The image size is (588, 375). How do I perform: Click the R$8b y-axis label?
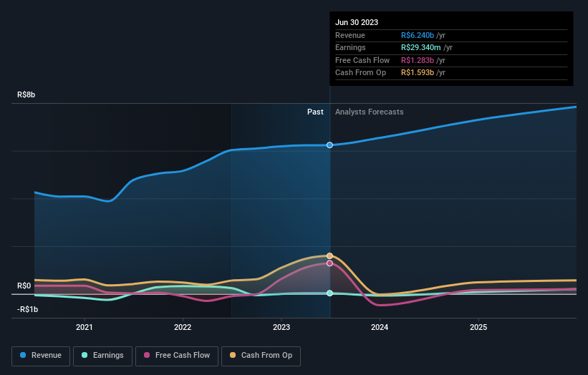coord(26,94)
